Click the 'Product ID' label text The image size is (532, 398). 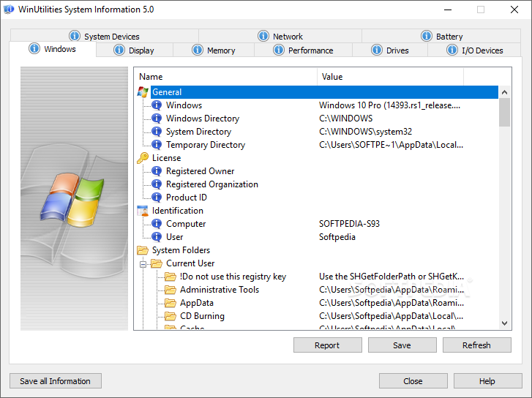[x=187, y=198]
